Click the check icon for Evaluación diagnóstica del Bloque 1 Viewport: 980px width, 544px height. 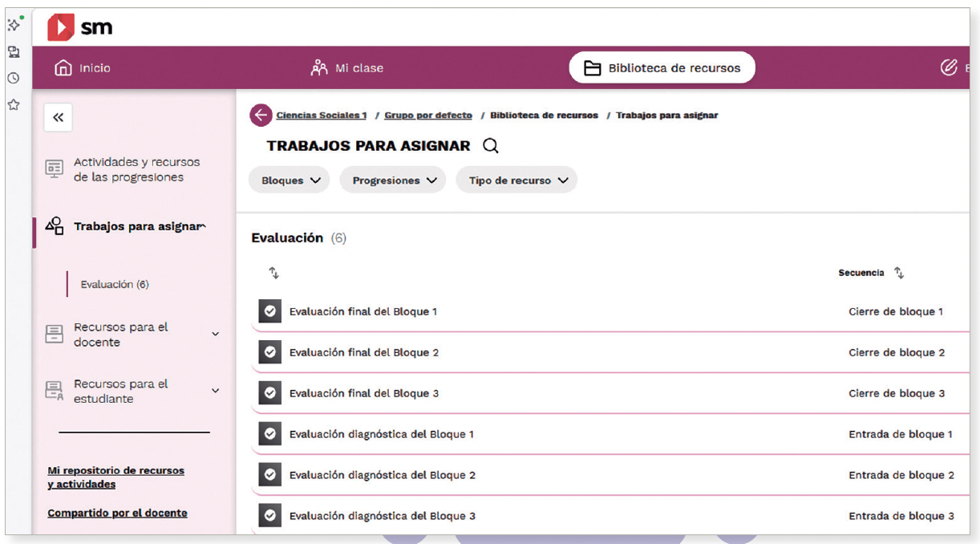269,434
